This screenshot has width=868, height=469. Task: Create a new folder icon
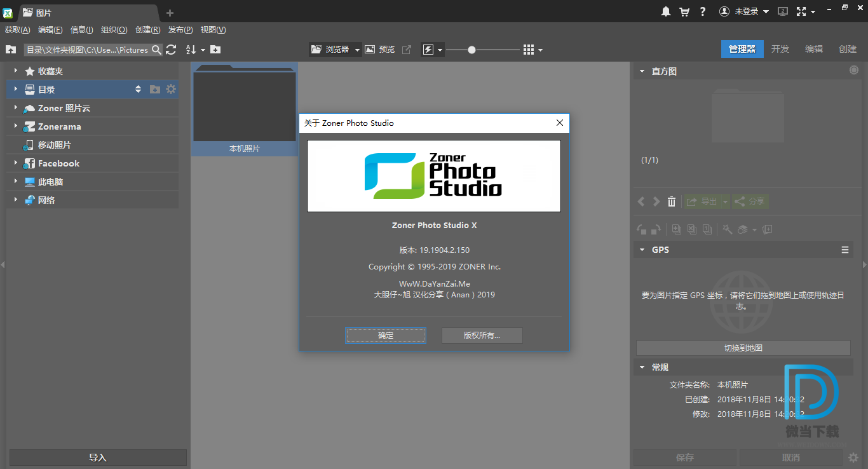(215, 50)
